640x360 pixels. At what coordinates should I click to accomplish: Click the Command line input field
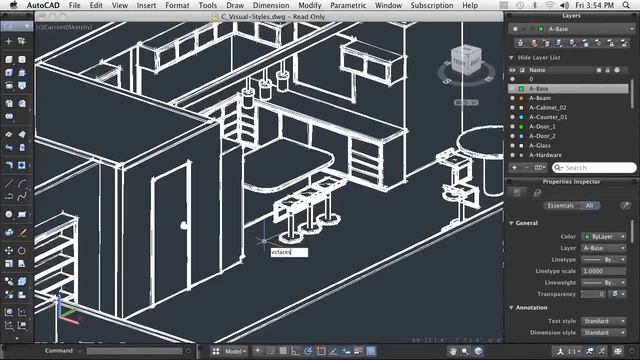[134, 351]
